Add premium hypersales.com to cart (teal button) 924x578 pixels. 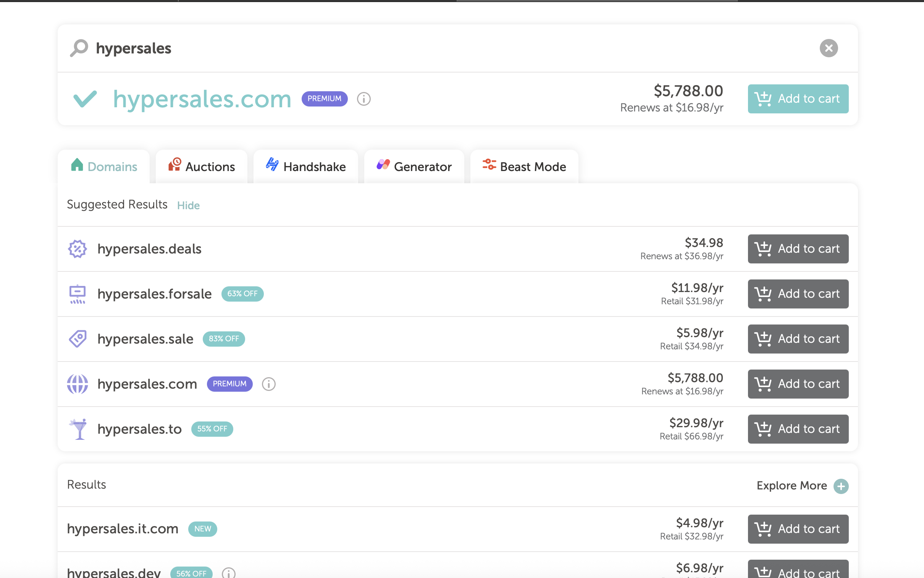[798, 99]
